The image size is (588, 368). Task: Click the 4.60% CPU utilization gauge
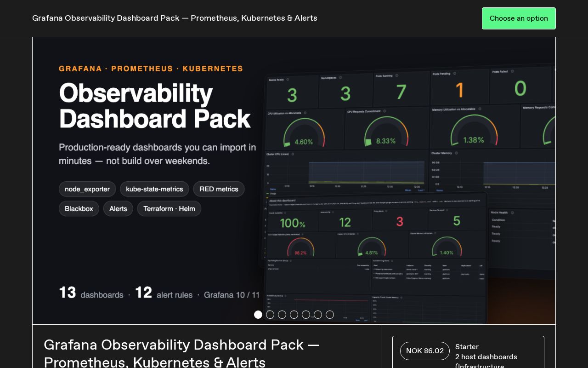point(304,133)
